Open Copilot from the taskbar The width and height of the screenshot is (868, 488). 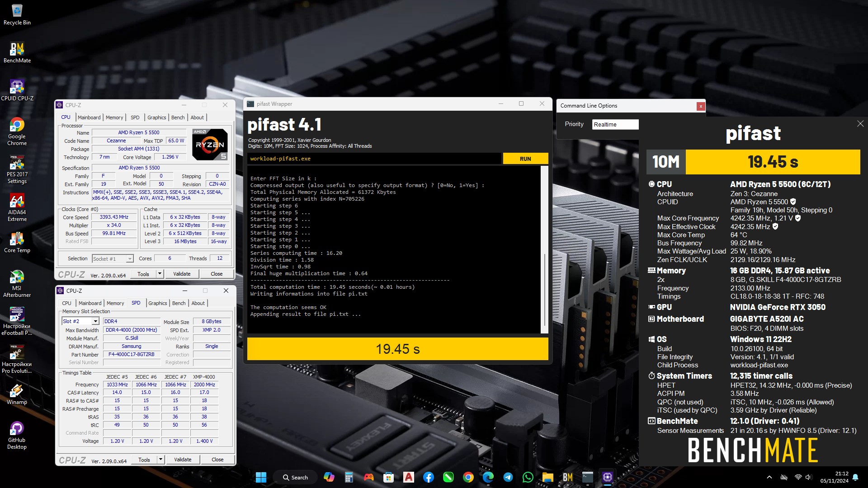coord(329,477)
